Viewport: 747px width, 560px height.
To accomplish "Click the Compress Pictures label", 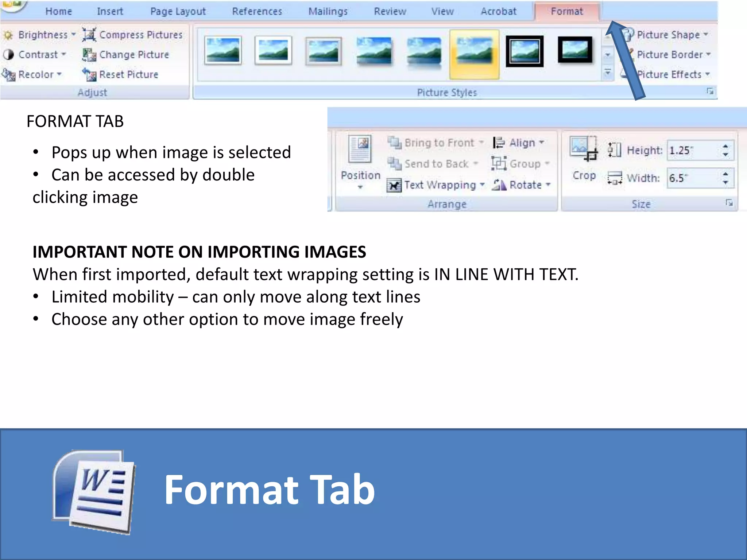I will 141,35.
